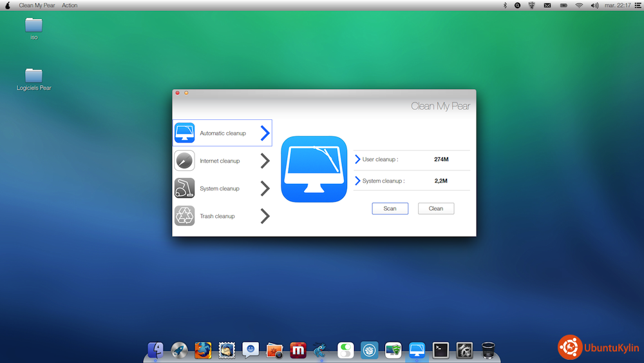The height and width of the screenshot is (363, 644).
Task: Expand the System cleanup details arrow
Action: (358, 181)
